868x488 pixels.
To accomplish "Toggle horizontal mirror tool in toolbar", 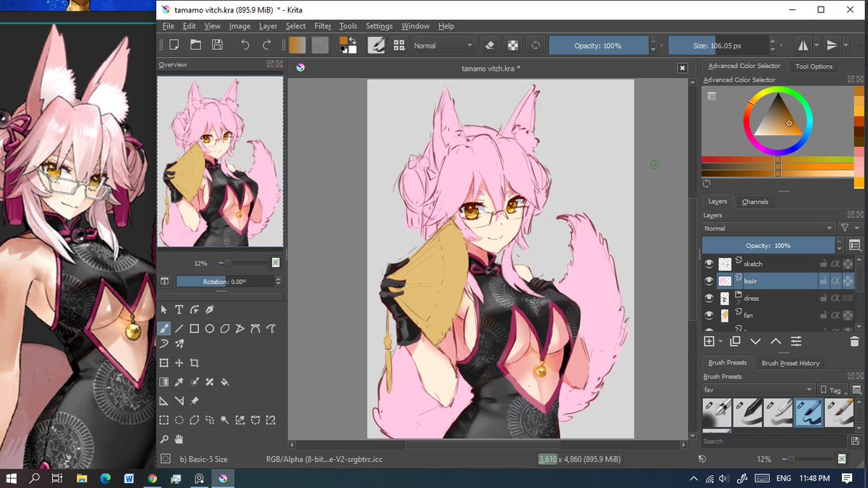I will coord(803,45).
